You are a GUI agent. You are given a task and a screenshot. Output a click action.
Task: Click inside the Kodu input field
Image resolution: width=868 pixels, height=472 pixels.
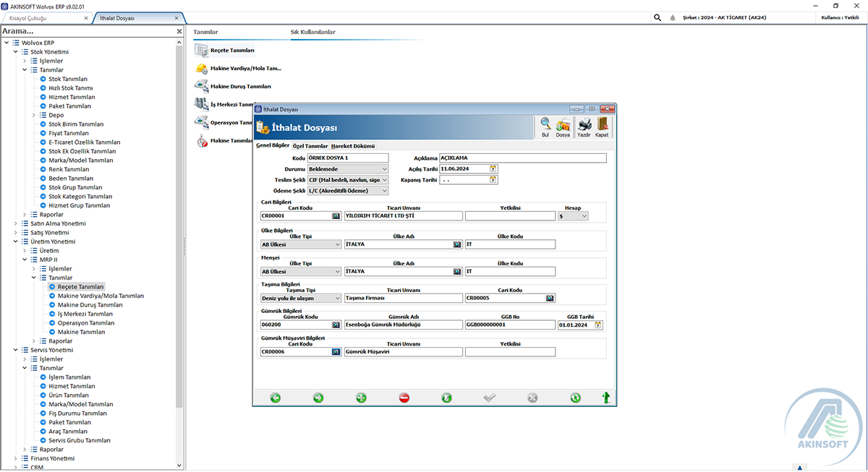point(347,158)
